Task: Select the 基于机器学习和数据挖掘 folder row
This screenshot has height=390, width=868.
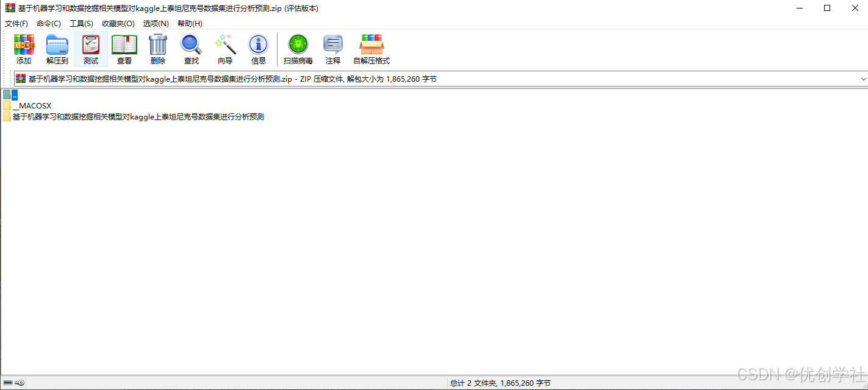Action: pyautogui.click(x=134, y=116)
